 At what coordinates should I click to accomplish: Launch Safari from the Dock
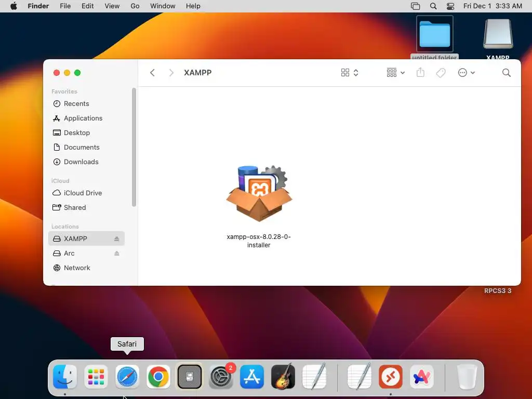127,377
